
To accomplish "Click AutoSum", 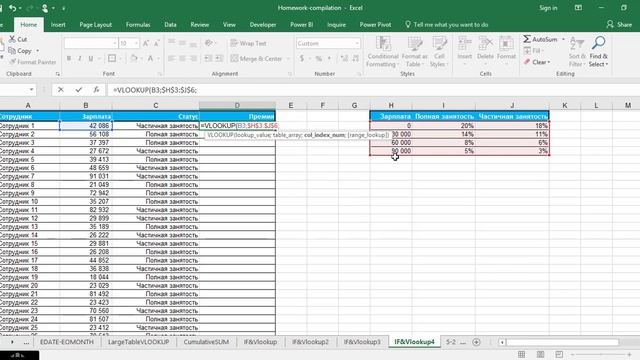I will click(x=540, y=39).
